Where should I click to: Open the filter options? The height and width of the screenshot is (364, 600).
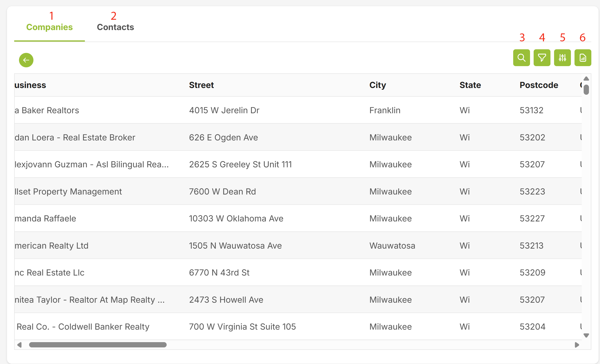tap(542, 58)
